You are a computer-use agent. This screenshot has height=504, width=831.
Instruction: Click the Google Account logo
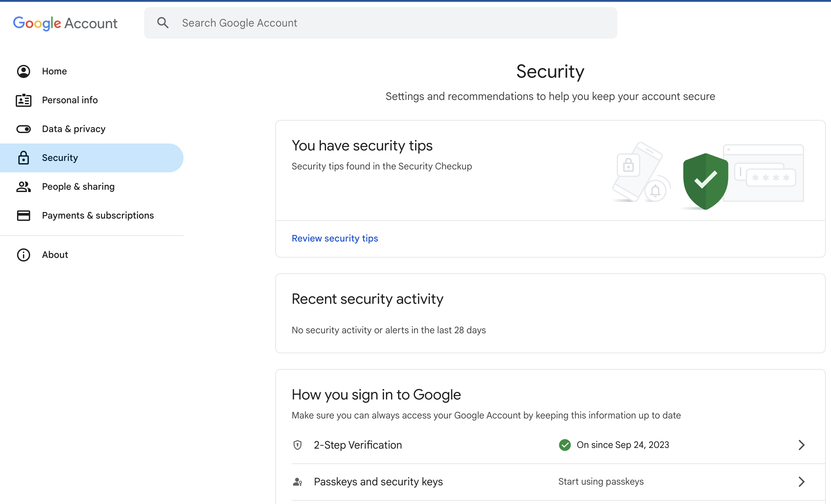tap(65, 23)
